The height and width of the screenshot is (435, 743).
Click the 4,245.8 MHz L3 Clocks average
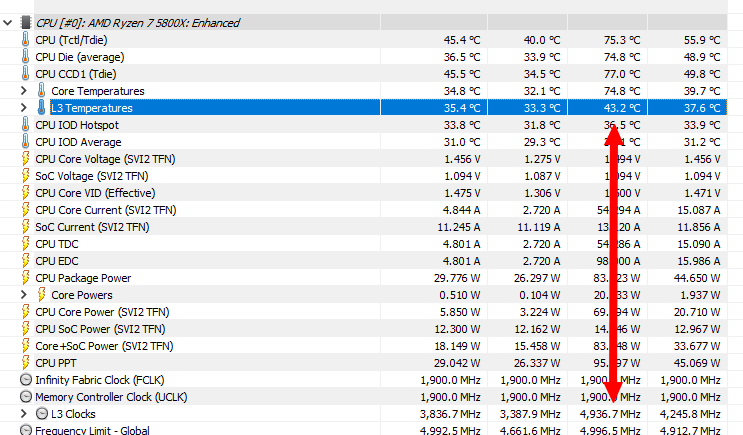690,414
